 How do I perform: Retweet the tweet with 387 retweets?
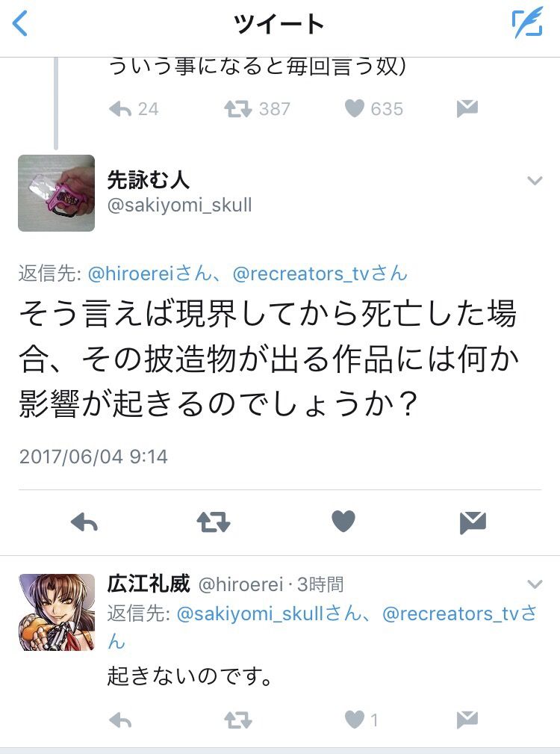tap(237, 108)
